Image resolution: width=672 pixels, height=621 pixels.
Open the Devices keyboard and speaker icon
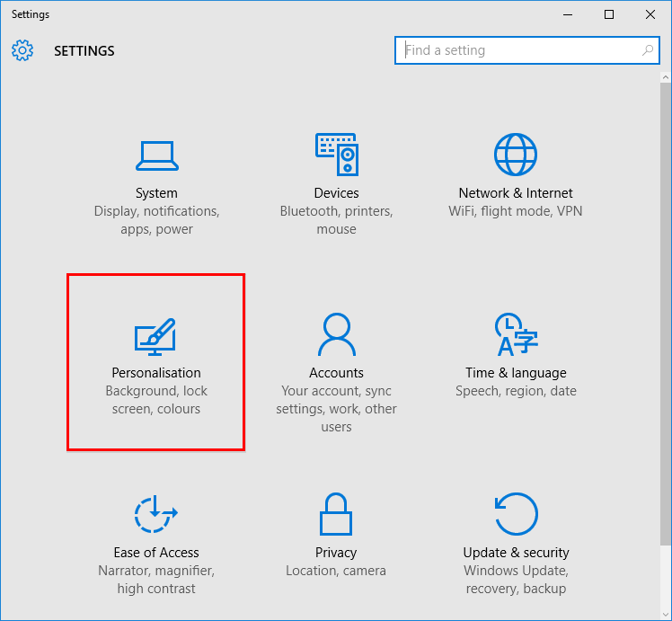[x=337, y=155]
